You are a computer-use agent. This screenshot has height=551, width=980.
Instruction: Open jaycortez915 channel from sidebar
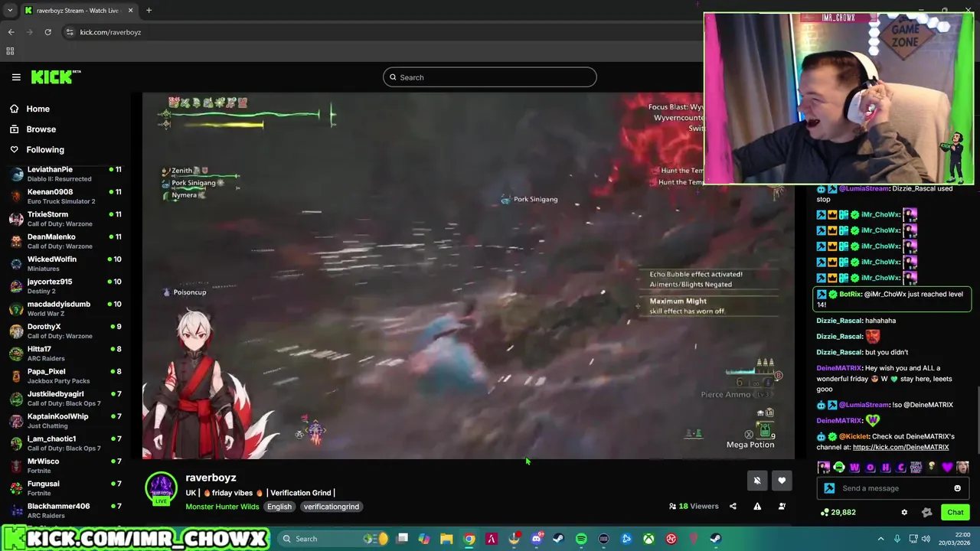tap(65, 286)
